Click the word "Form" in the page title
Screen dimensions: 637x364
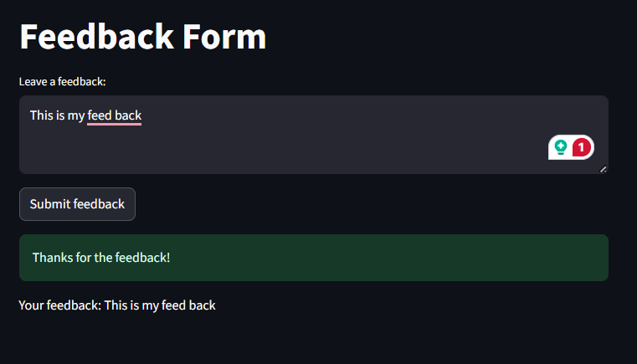tap(224, 37)
